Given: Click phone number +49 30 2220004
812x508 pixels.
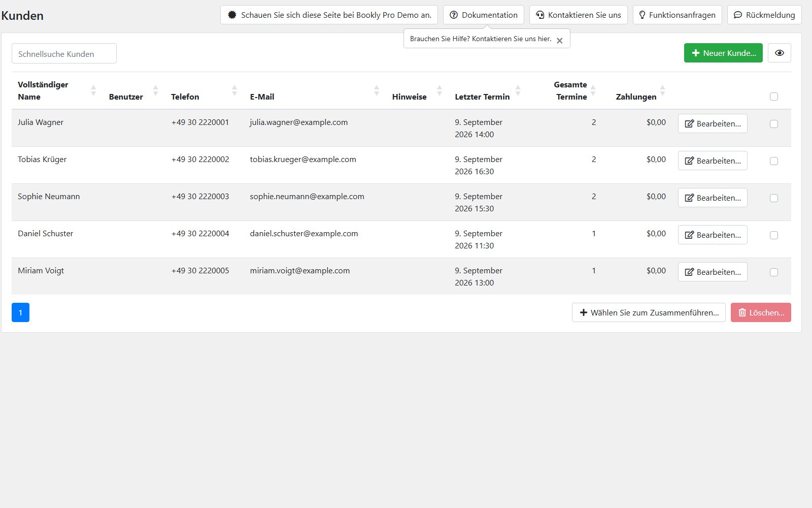Looking at the screenshot, I should click(200, 234).
